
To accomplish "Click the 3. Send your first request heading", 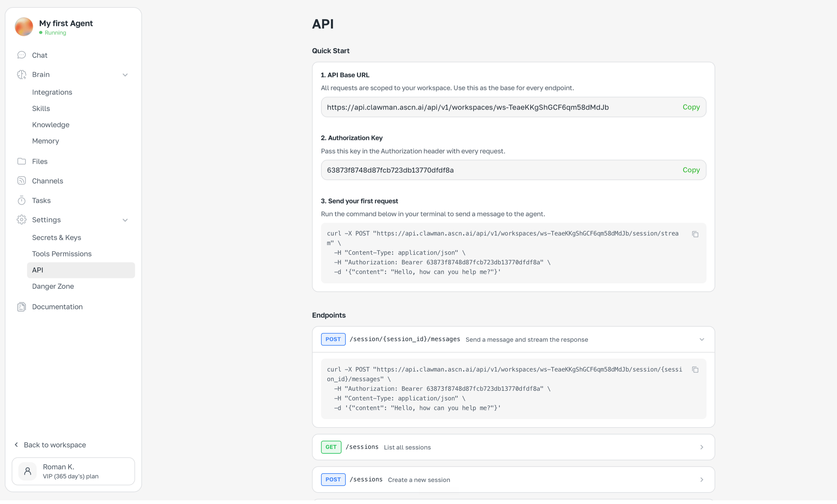I will click(359, 201).
